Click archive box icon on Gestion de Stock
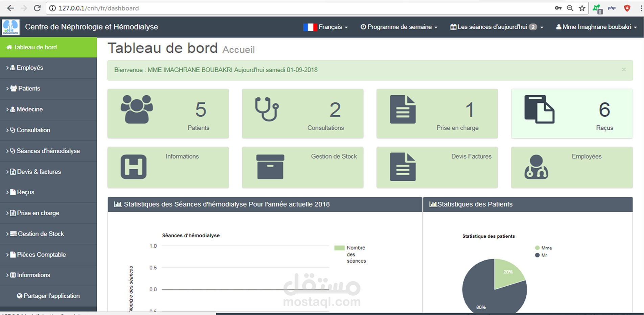This screenshot has height=315, width=644. 270,167
